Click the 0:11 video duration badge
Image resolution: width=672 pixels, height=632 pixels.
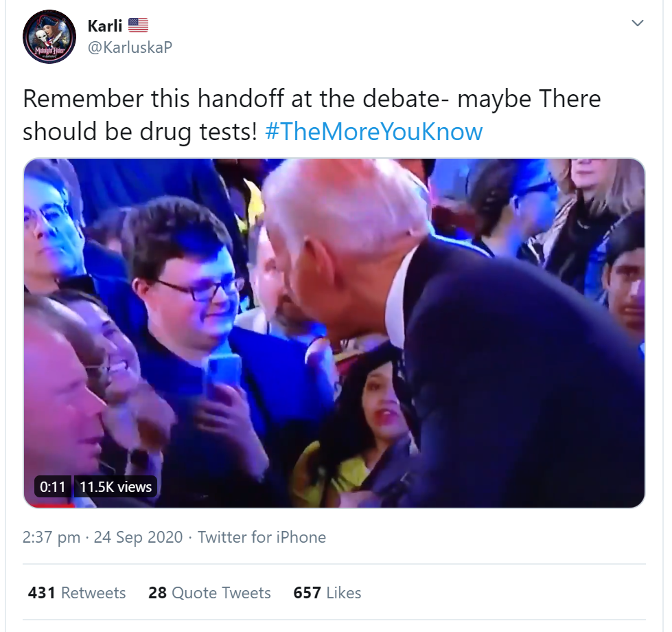pyautogui.click(x=52, y=486)
